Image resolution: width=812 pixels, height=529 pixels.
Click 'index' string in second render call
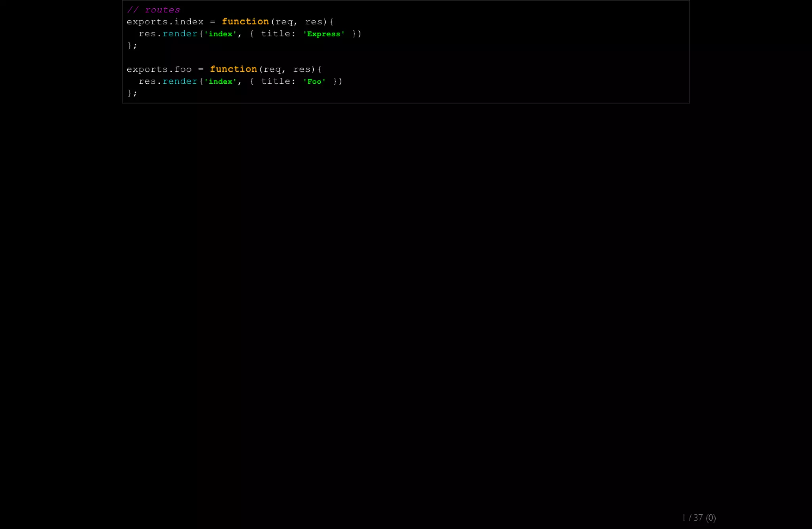coord(220,82)
